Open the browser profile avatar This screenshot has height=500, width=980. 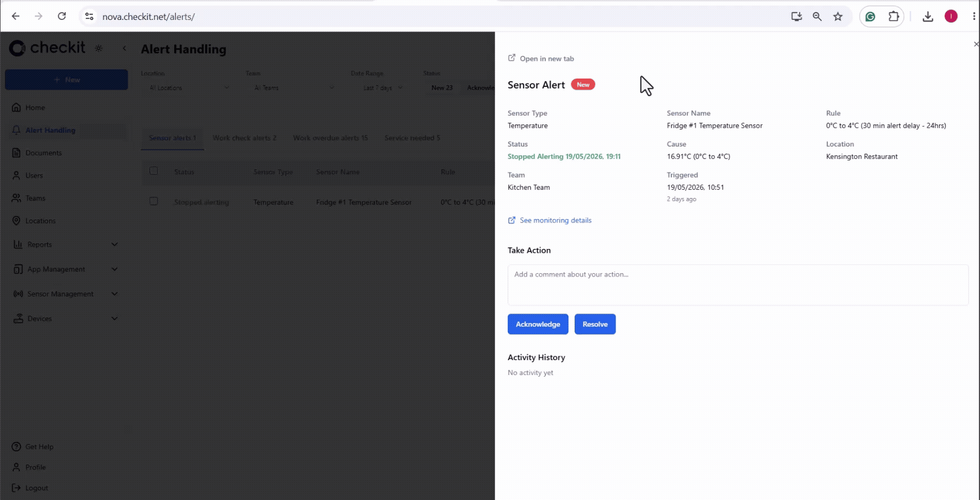click(951, 17)
